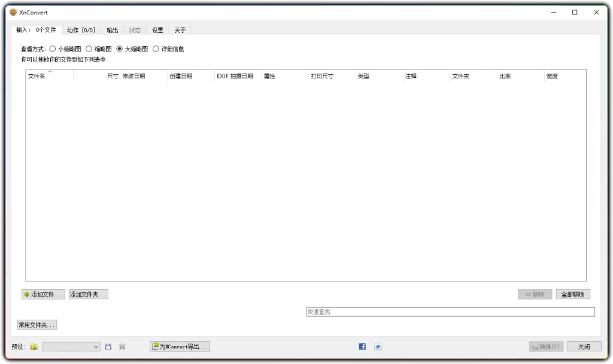Expand the 预设 preset dropdown
Screen dimensions: 613x364
[71, 347]
